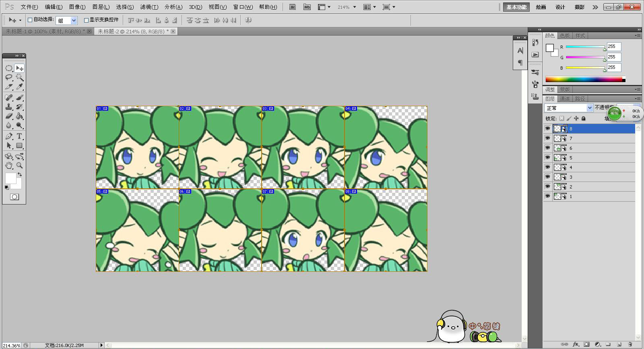
Task: Open the 组 auto-select dropdown
Action: (x=67, y=20)
